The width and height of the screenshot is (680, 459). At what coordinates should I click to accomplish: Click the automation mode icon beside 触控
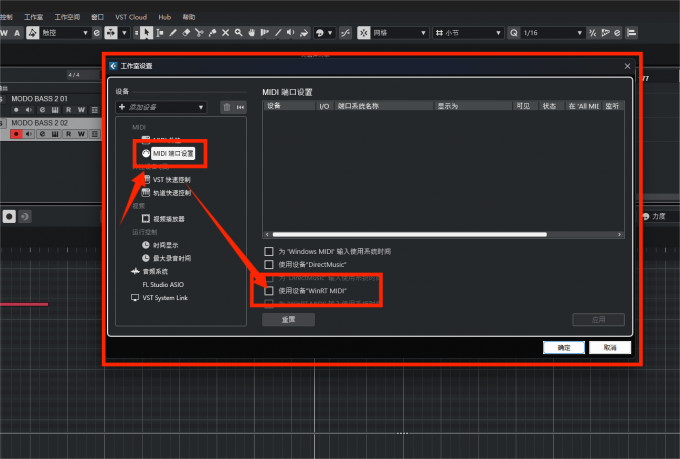click(33, 33)
